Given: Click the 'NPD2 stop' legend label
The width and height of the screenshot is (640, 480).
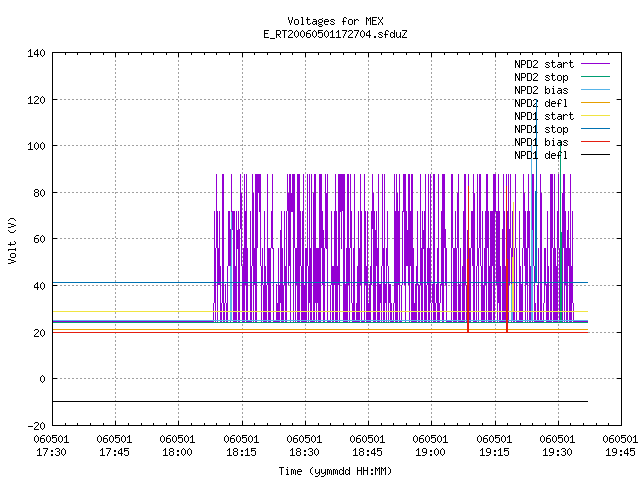Looking at the screenshot, I should click(541, 77).
